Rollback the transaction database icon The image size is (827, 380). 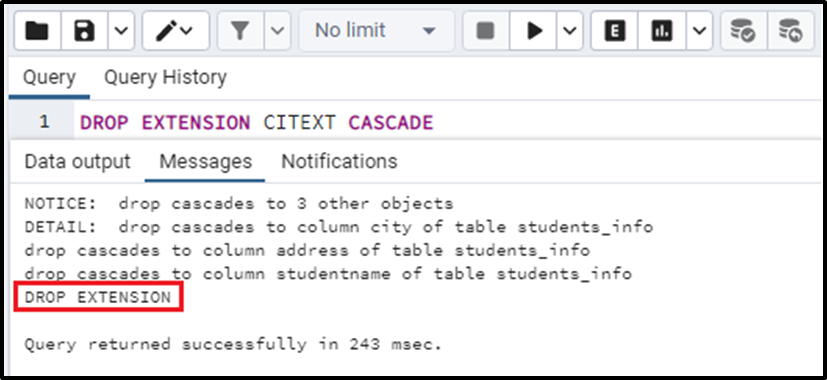[791, 31]
